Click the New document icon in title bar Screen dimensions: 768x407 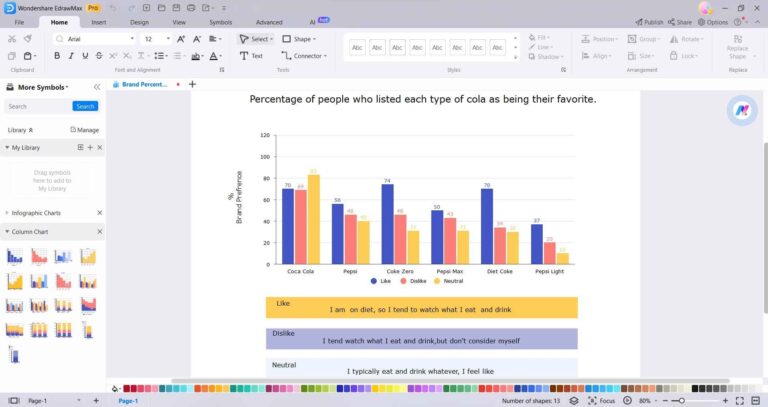(x=146, y=8)
